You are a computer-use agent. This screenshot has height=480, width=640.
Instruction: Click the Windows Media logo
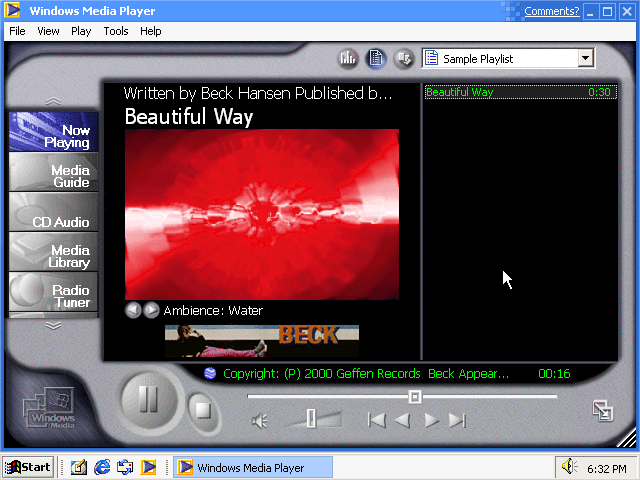coord(49,407)
